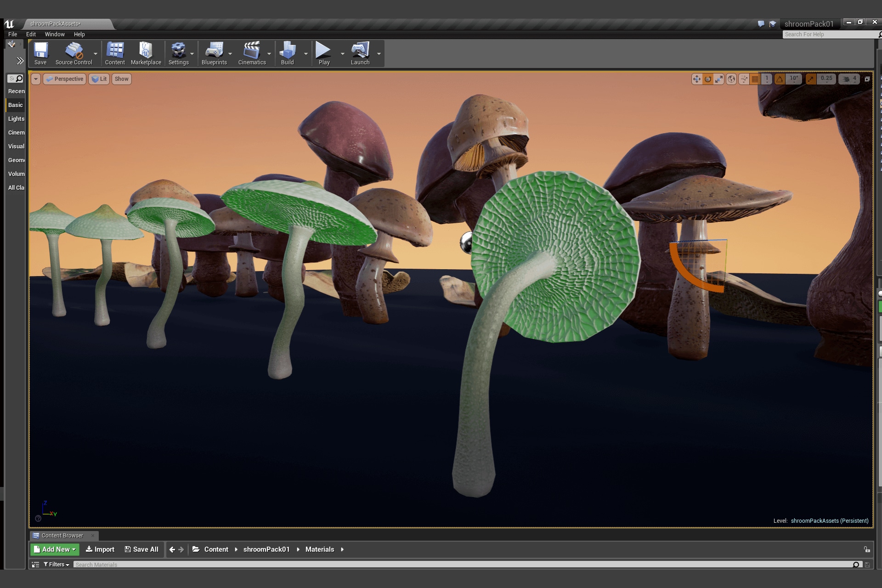Select the scale gizmo tool

(x=719, y=79)
